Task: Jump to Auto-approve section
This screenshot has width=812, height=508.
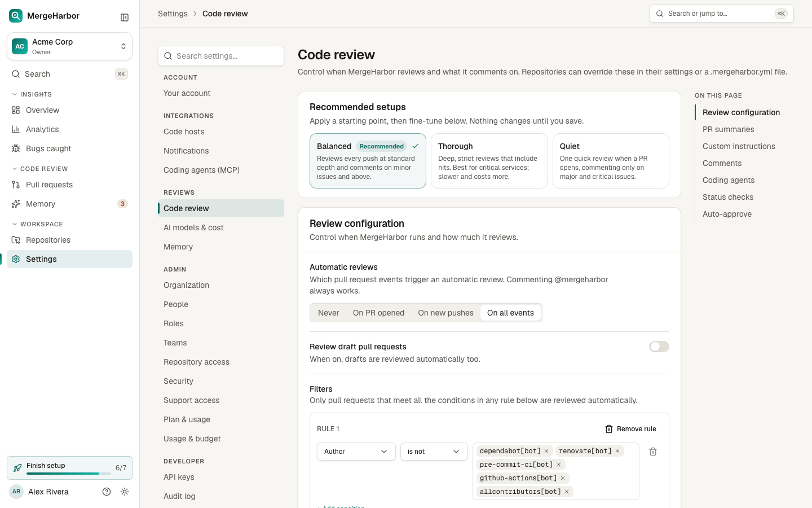Action: click(727, 214)
